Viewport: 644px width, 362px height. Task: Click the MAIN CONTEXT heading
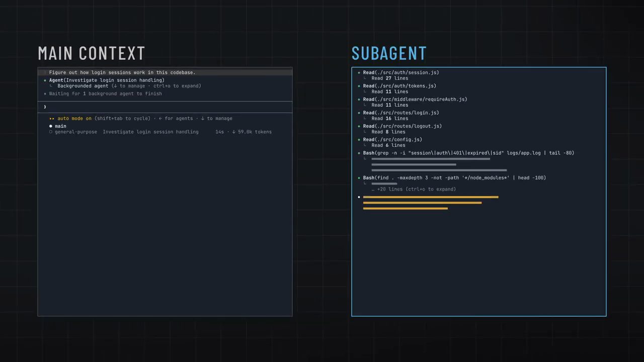pyautogui.click(x=92, y=53)
